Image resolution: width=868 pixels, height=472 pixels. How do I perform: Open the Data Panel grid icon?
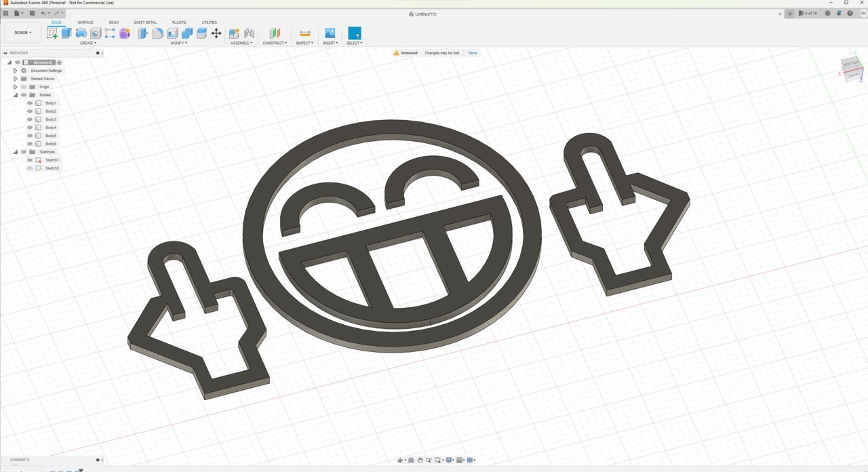pyautogui.click(x=5, y=14)
